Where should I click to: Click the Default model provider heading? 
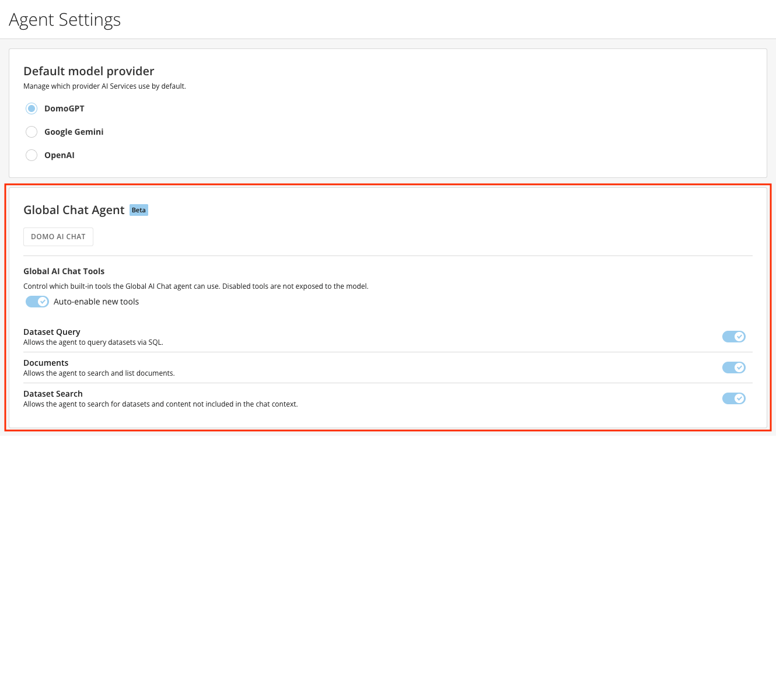click(89, 71)
